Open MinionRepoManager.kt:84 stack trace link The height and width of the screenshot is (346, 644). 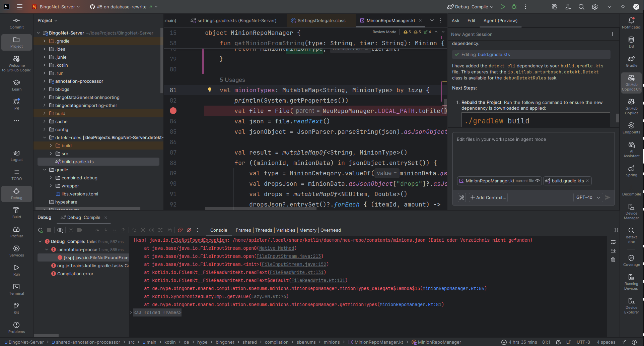click(x=453, y=288)
